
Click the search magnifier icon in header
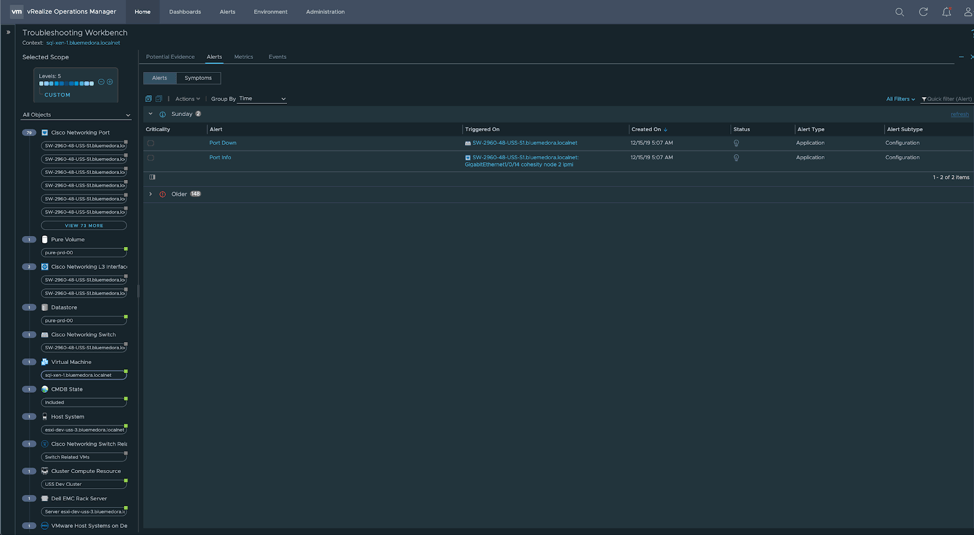click(899, 12)
